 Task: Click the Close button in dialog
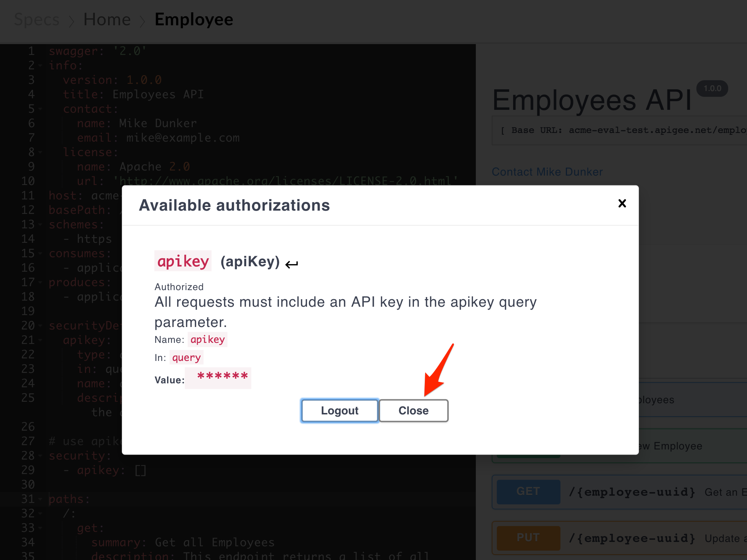click(414, 411)
